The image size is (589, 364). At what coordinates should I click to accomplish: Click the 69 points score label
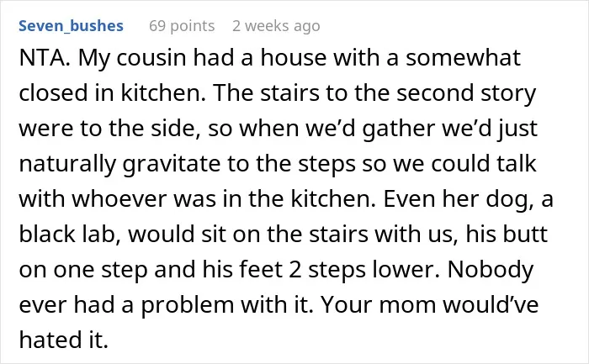click(182, 26)
